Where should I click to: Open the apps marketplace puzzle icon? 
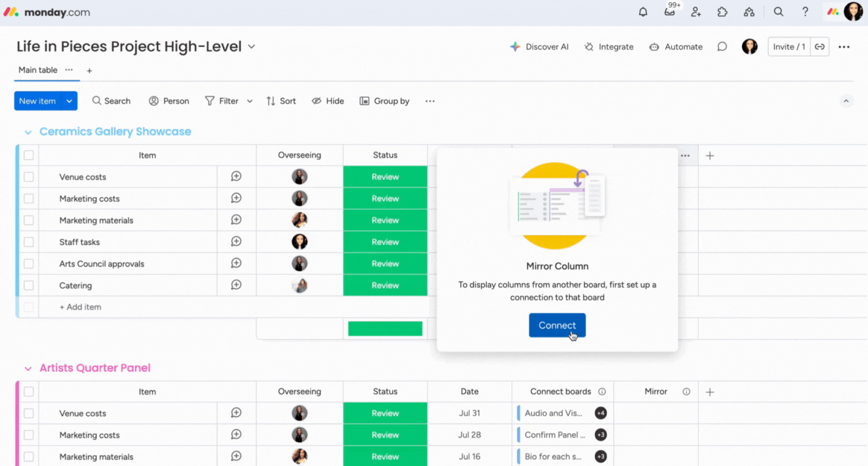pyautogui.click(x=722, y=12)
